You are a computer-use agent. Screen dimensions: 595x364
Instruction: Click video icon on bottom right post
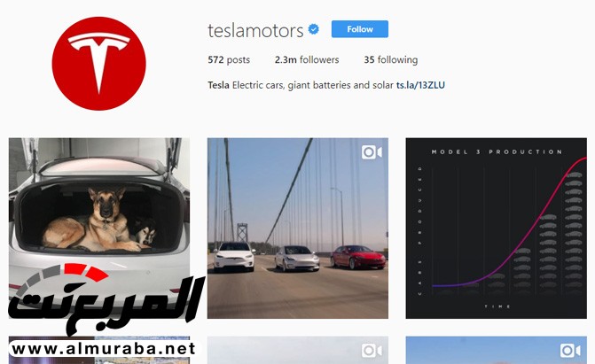coord(570,351)
